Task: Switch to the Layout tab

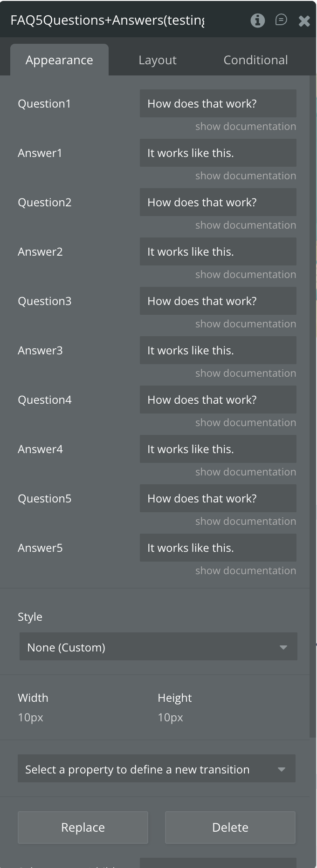Action: (158, 60)
